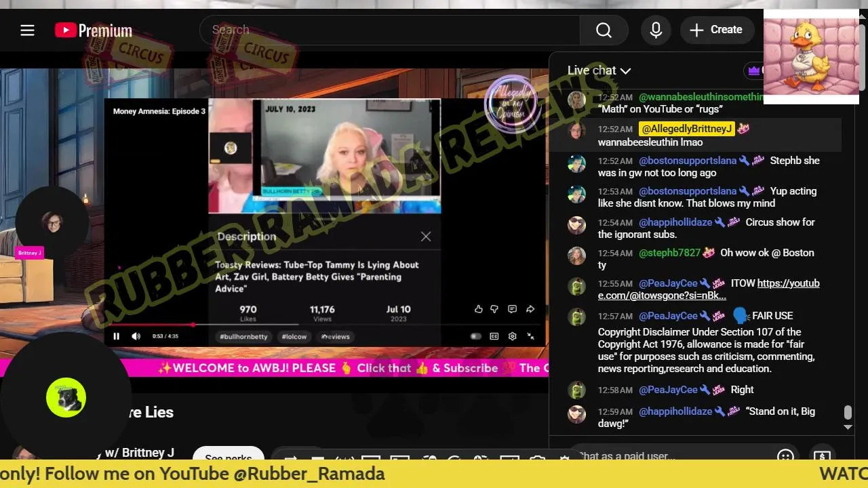Click the 'Jul 10 2023' date
Viewport: 868px width, 488px height.
click(398, 312)
